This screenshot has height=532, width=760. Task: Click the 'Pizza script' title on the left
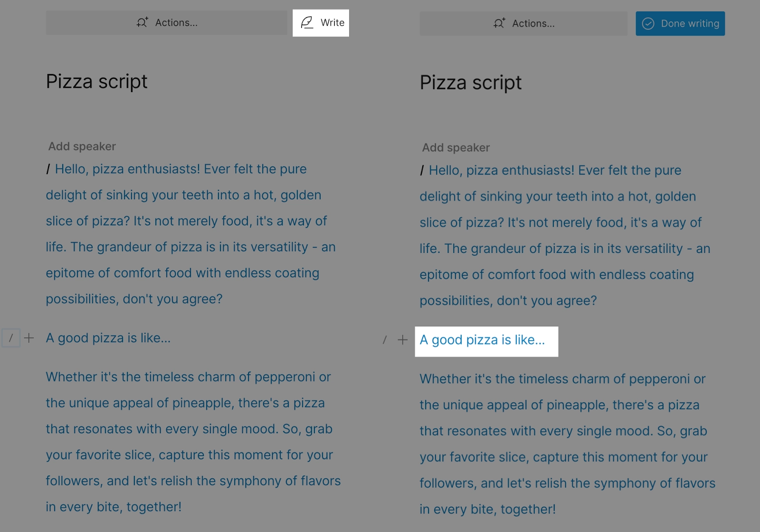coord(96,81)
